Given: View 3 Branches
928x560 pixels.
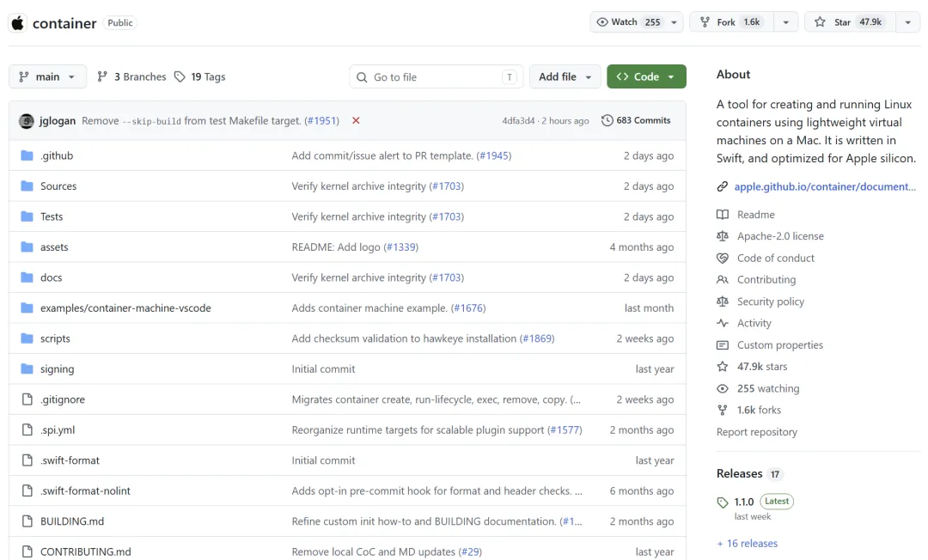Looking at the screenshot, I should 132,77.
